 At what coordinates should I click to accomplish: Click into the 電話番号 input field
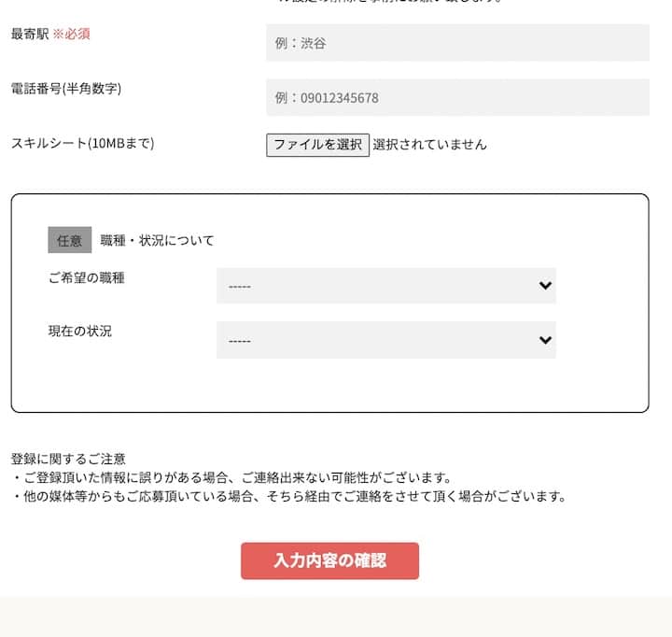pos(457,97)
